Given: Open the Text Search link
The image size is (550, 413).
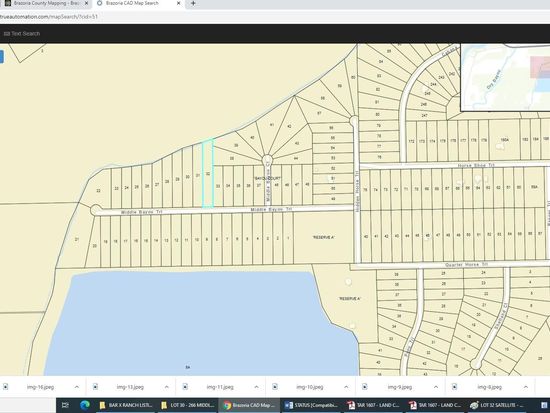Looking at the screenshot, I should (22, 34).
